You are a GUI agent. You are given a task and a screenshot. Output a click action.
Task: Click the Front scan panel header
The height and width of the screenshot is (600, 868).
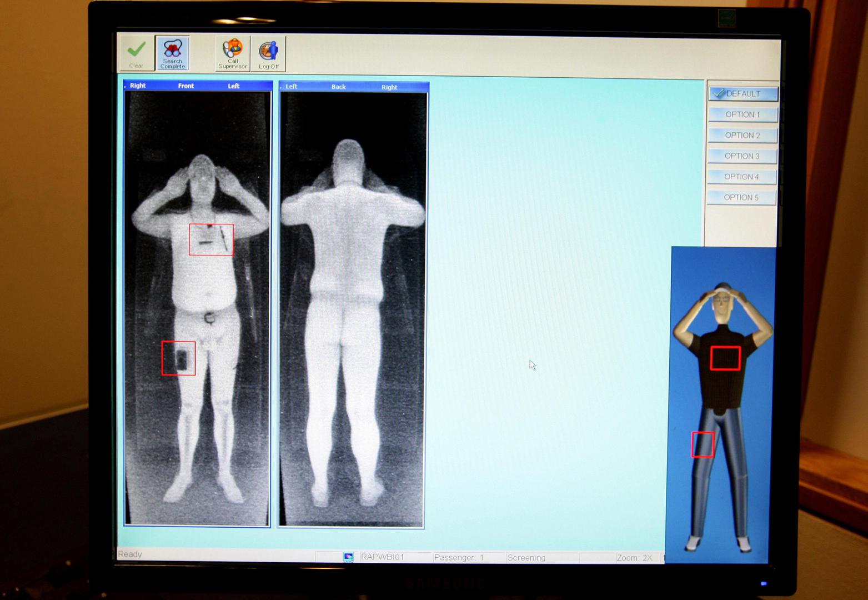[198, 86]
